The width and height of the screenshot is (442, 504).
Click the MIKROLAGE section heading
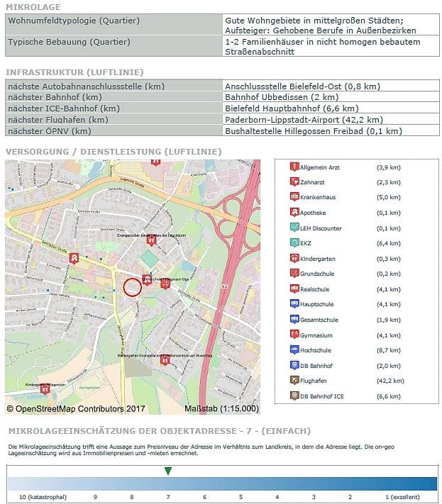(x=33, y=7)
